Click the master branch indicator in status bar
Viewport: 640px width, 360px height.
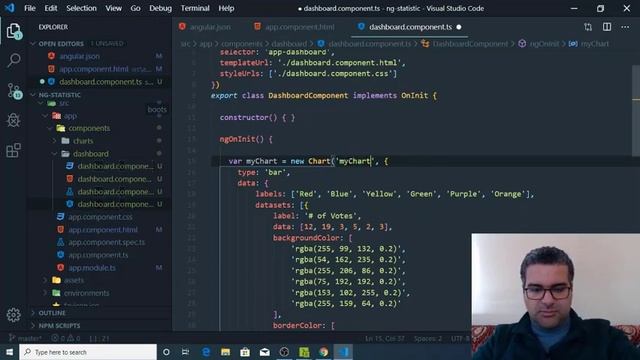(x=25, y=338)
